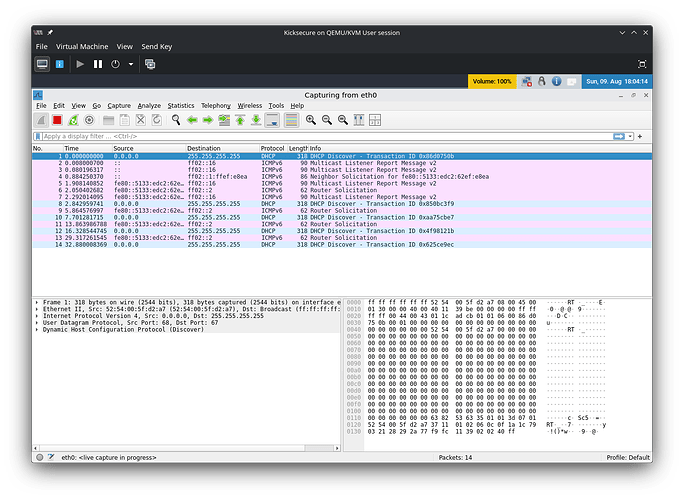Select packet 14 DHCP Discover row
Image resolution: width=684 pixels, height=500 pixels.
coord(342,245)
